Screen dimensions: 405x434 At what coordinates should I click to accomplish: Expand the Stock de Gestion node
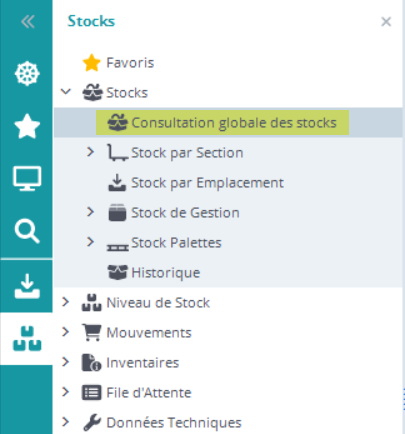pos(90,212)
